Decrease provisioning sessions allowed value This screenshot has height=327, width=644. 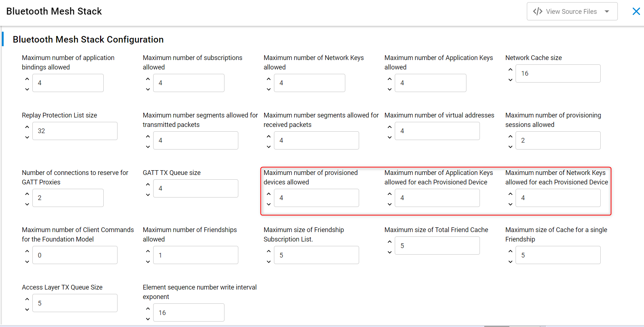510,147
